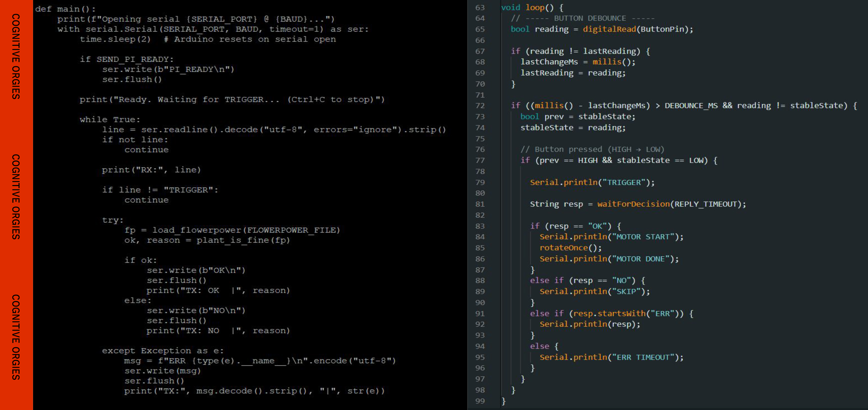Click the 'Button pressed (HIGH → LOW)' comment
Screen dimensions: 868x410
click(x=592, y=149)
